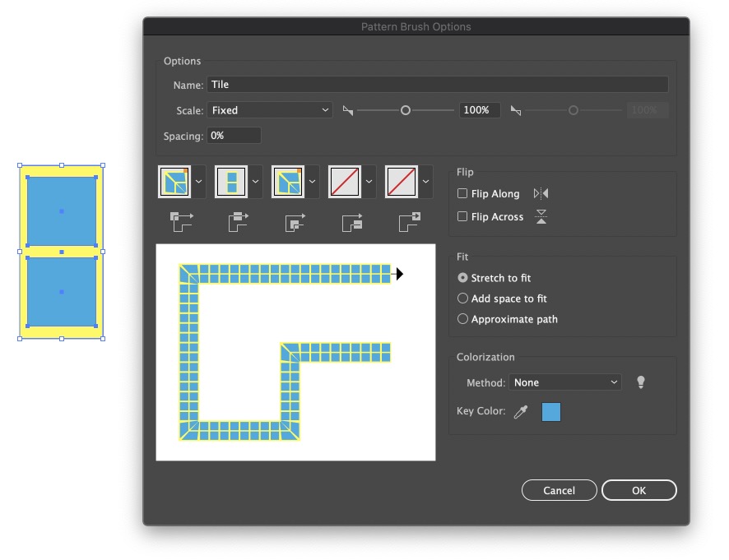The height and width of the screenshot is (560, 729).
Task: Select the empty end tile thumbnail
Action: coord(402,181)
